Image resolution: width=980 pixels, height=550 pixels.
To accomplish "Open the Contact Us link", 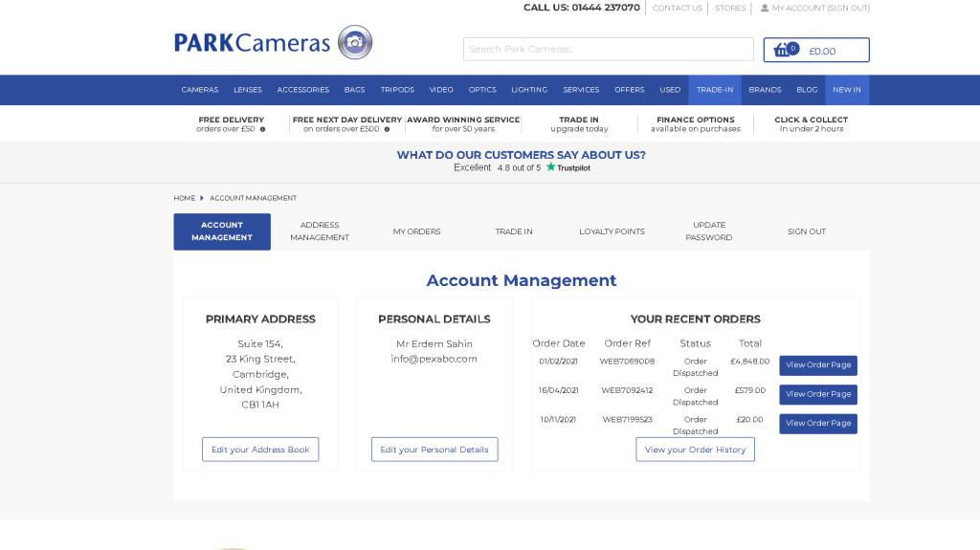I will (678, 8).
